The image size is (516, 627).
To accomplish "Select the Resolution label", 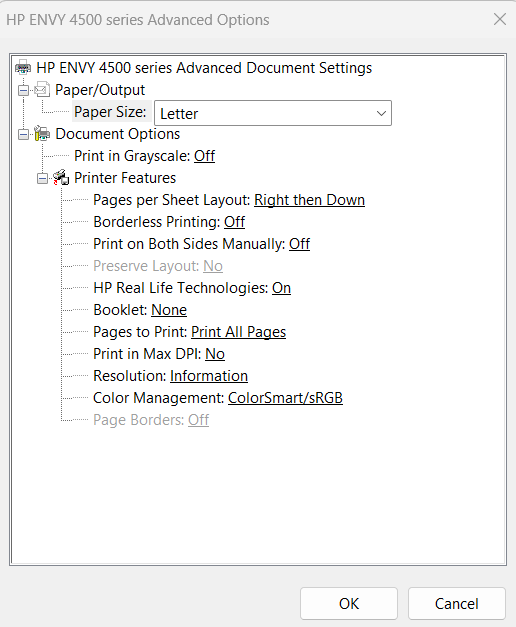I will (x=130, y=376).
